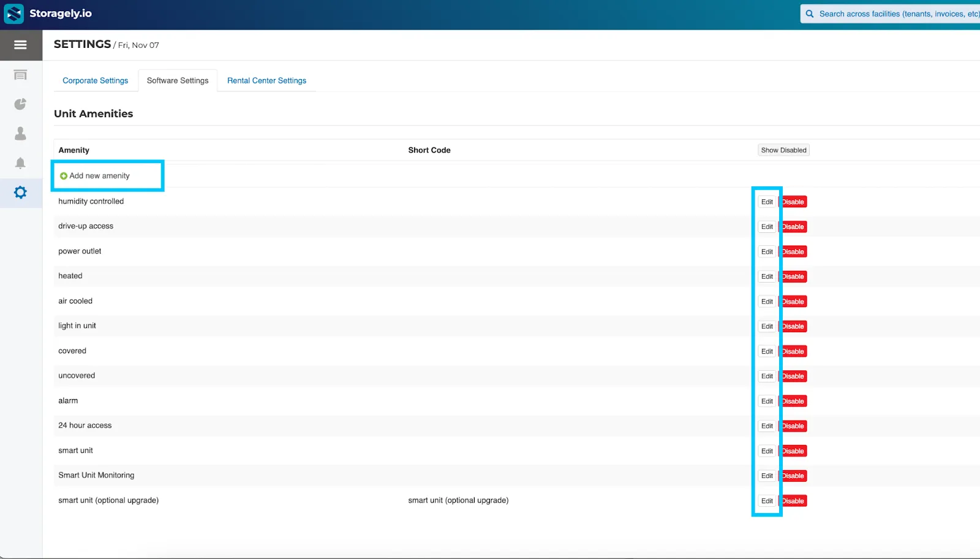The image size is (980, 559).
Task: Disable the Smart Unit Monitoring amenity
Action: 793,476
